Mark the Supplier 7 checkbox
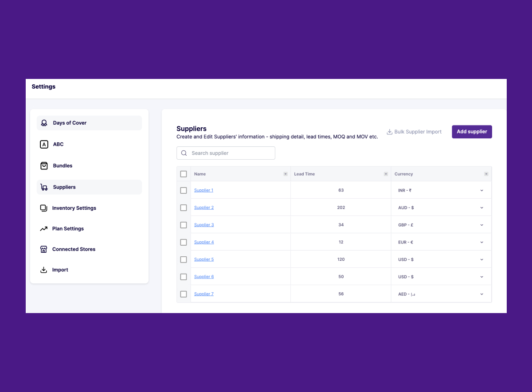Viewport: 532px width, 392px height. click(x=184, y=294)
